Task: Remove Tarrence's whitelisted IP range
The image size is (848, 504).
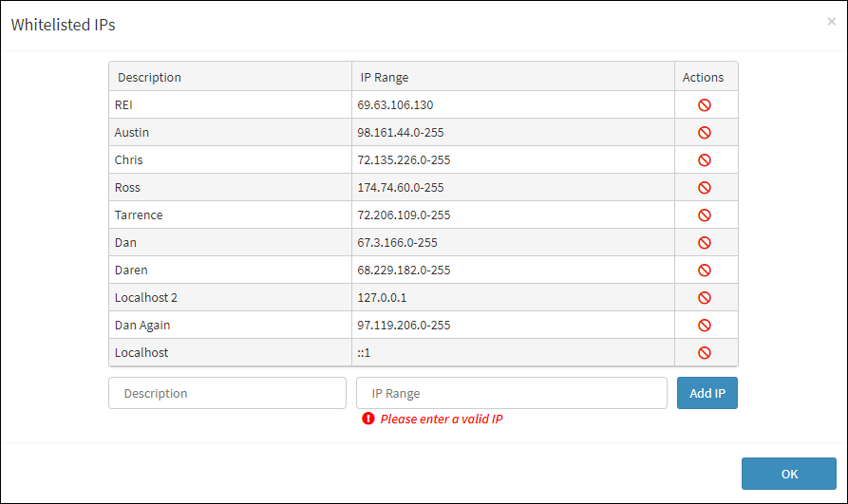Action: point(705,215)
